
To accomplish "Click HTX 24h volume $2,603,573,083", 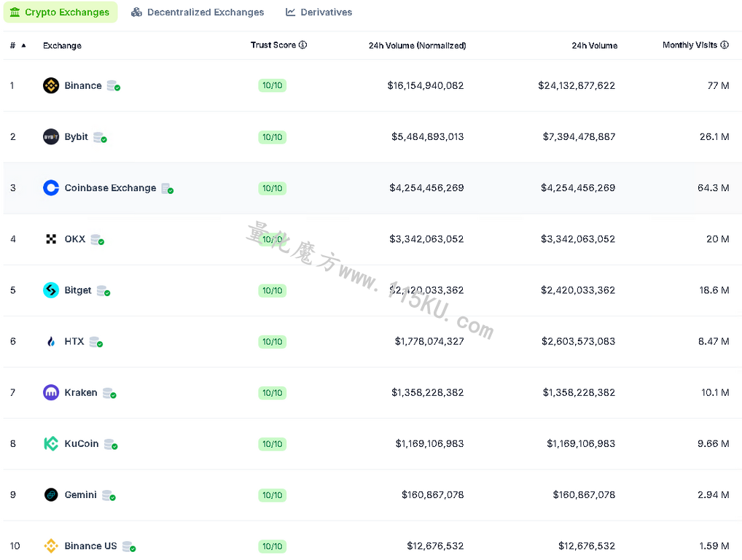I will tap(578, 341).
